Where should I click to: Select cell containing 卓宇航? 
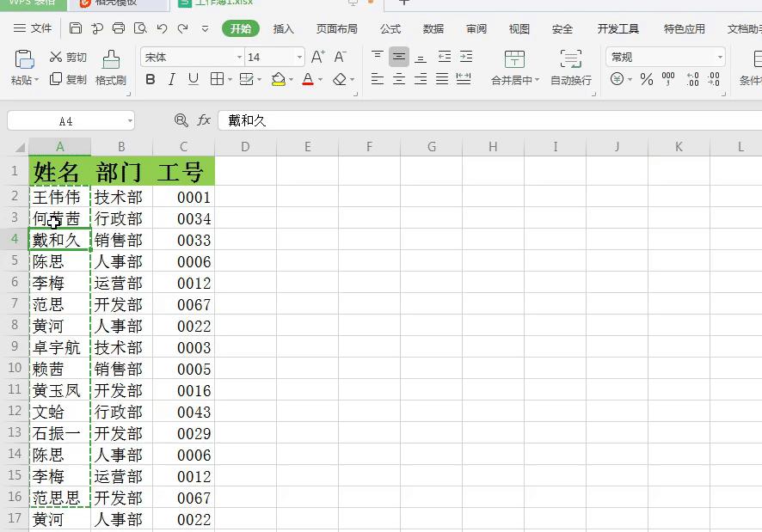point(60,347)
